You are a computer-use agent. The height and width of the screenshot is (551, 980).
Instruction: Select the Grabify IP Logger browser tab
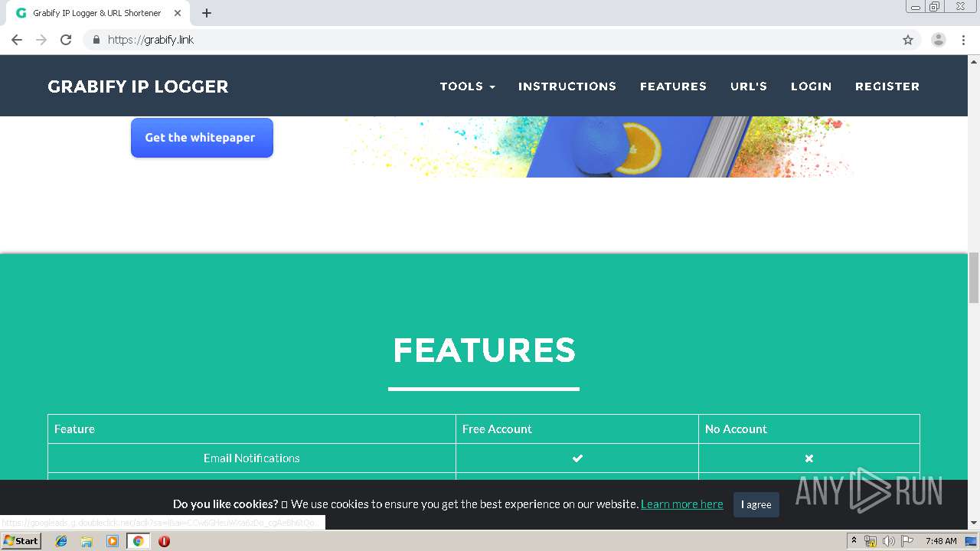(x=96, y=13)
